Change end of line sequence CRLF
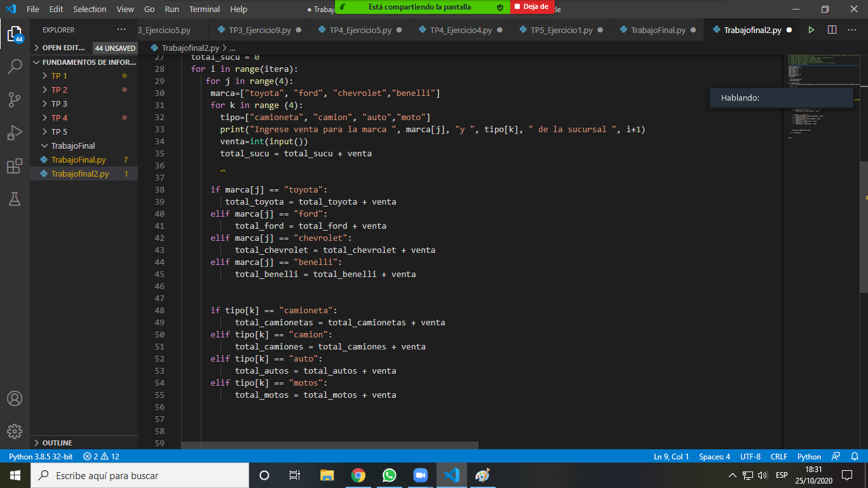The height and width of the screenshot is (488, 868). [779, 456]
